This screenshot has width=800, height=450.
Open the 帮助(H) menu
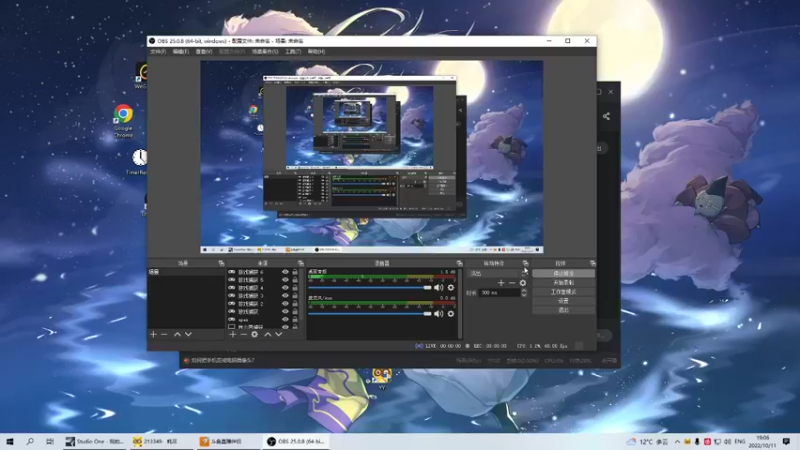pos(316,52)
